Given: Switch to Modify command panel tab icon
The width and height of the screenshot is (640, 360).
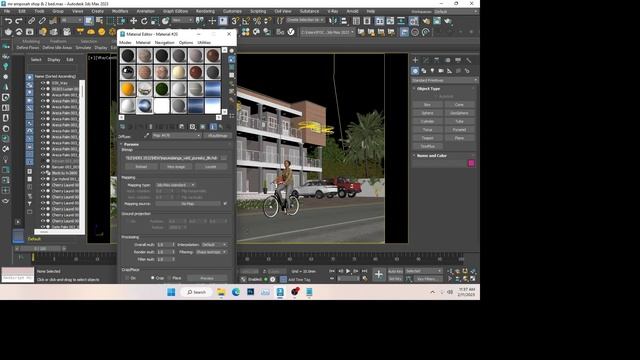Looking at the screenshot, I should (426, 60).
